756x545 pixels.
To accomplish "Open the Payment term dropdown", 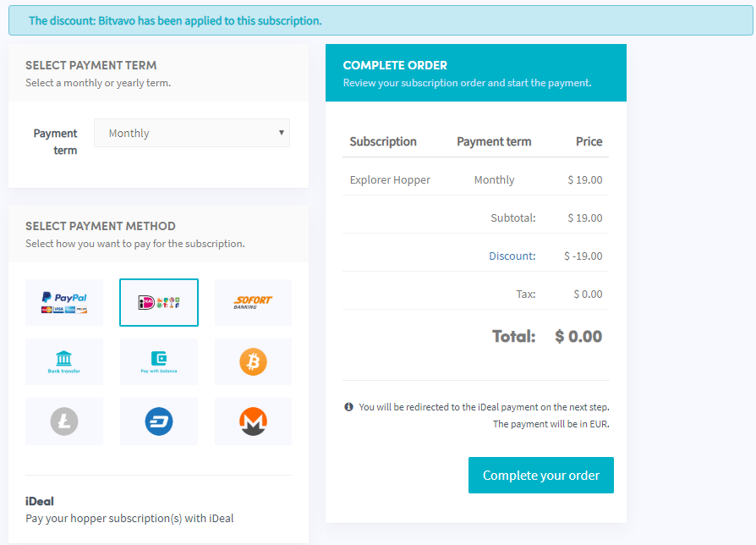I will pos(192,133).
